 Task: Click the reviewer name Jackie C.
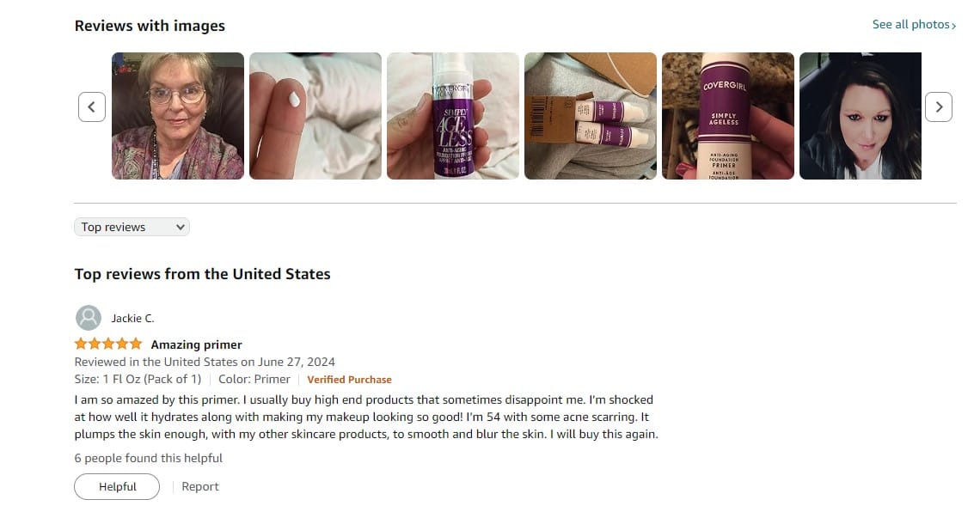click(x=132, y=319)
